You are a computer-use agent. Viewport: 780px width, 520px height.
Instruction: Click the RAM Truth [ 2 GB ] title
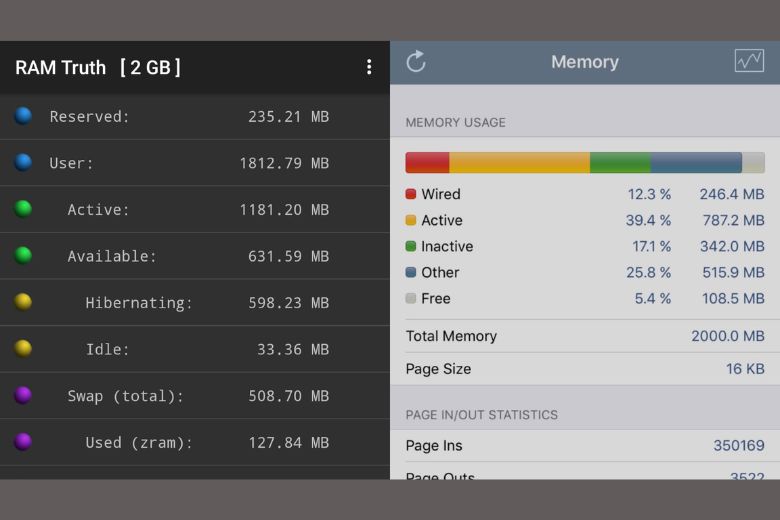click(98, 67)
